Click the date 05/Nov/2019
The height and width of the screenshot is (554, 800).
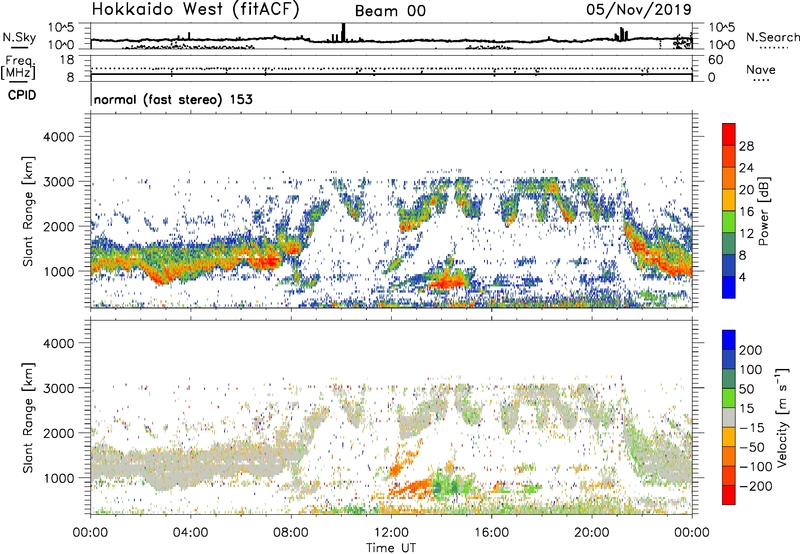pos(639,9)
